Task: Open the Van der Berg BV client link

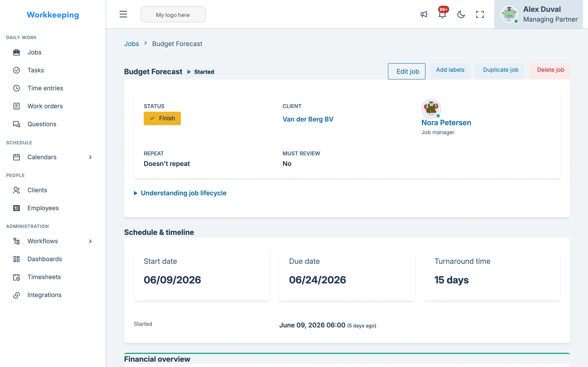Action: pos(308,119)
